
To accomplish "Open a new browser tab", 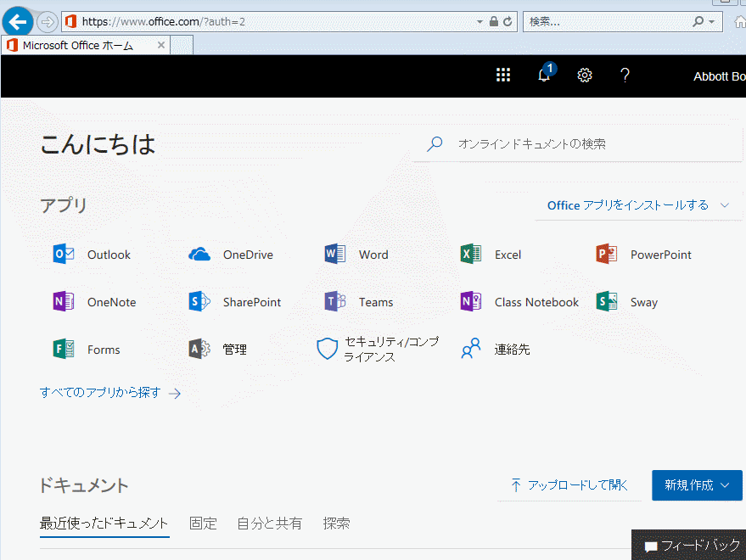I will (182, 46).
